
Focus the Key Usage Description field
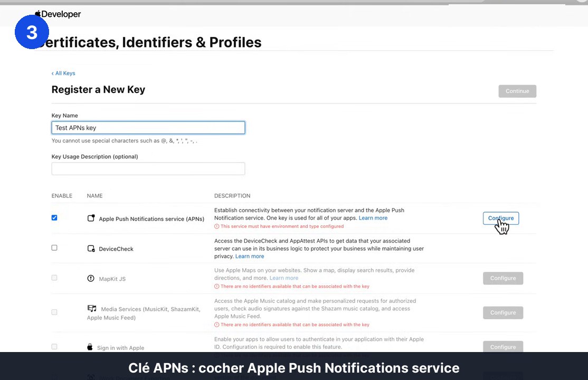pos(148,169)
